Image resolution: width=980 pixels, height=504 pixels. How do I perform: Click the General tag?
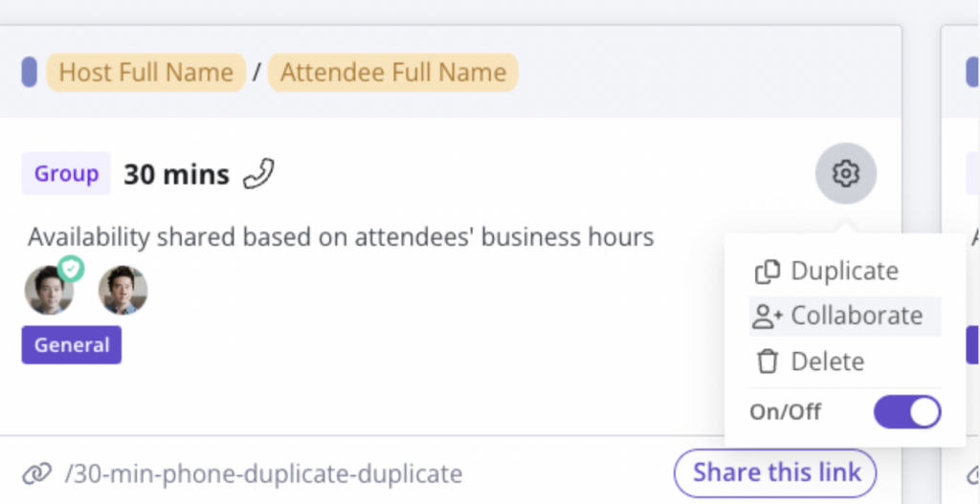click(x=72, y=344)
